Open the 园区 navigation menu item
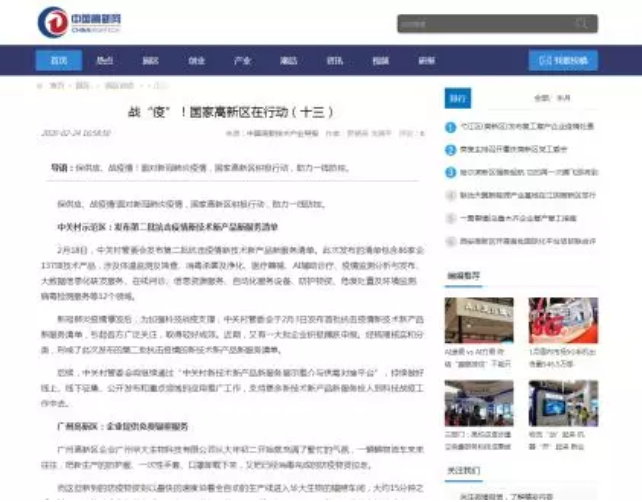Screen dimensions: 642x502 pos(150,61)
